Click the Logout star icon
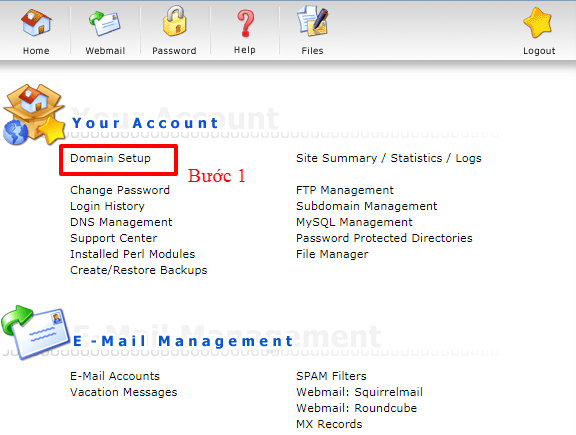This screenshot has height=435, width=576. pyautogui.click(x=538, y=23)
